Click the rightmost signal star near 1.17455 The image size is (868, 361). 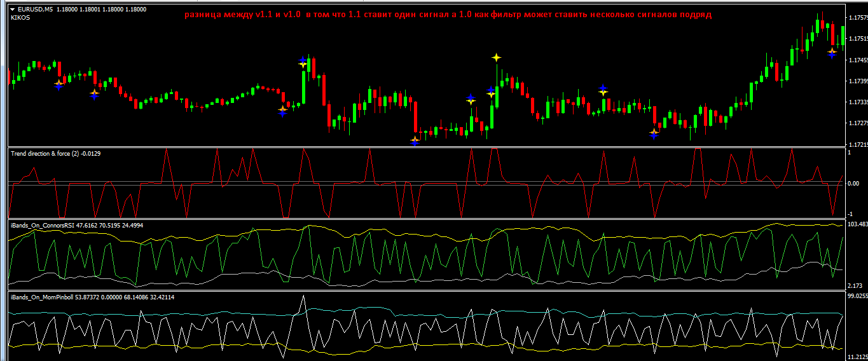832,53
